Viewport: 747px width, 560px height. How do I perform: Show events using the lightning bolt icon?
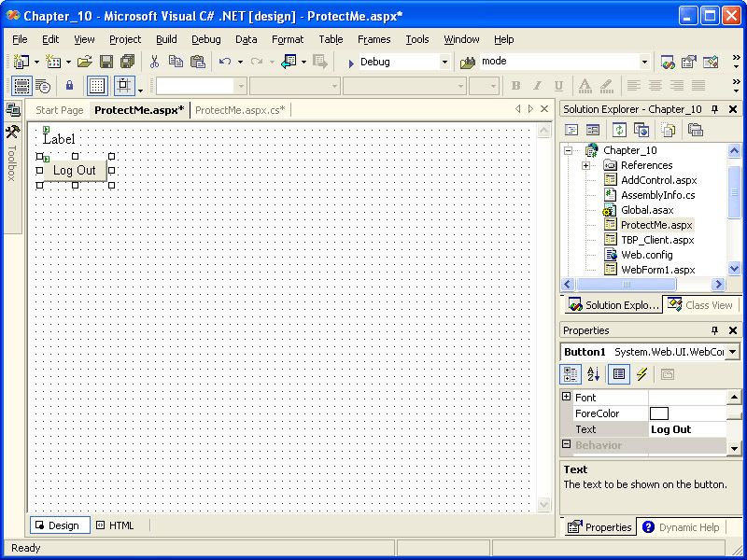[641, 374]
